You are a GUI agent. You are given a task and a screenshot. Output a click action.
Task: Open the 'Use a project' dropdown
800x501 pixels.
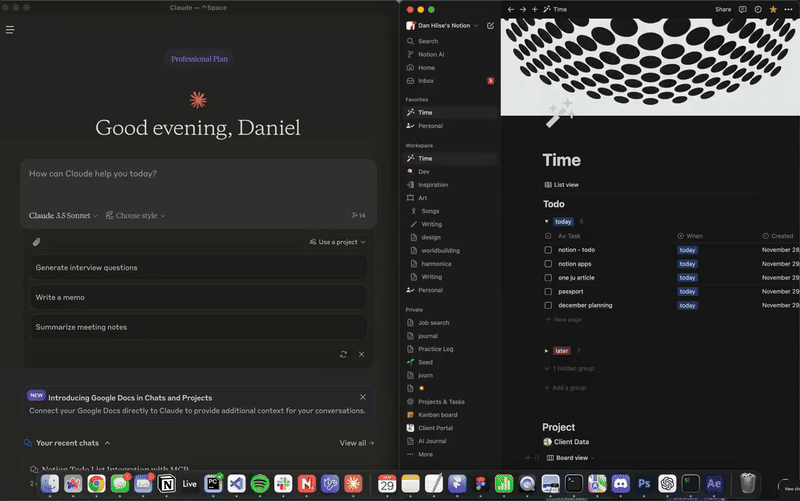337,242
